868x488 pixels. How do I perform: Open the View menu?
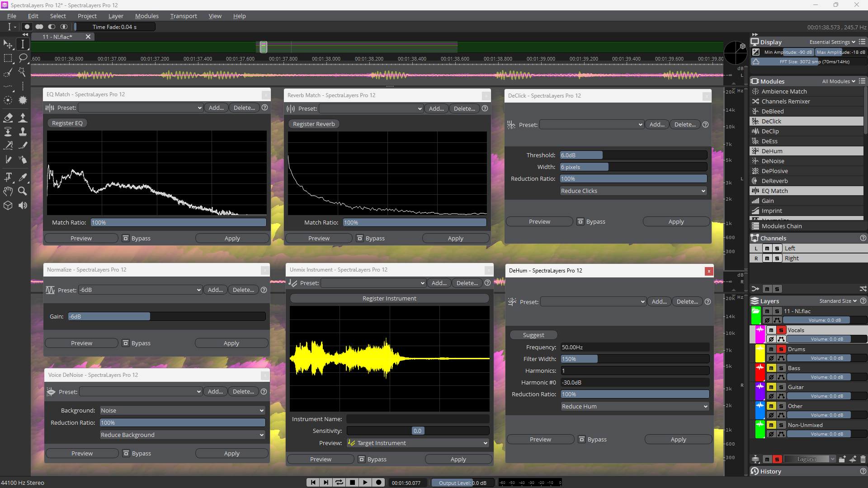pos(215,16)
